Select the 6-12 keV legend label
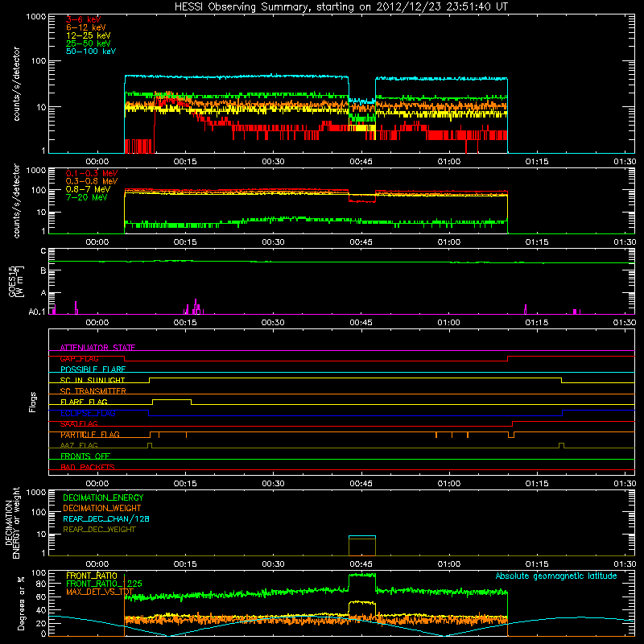The image size is (644, 644). click(86, 27)
